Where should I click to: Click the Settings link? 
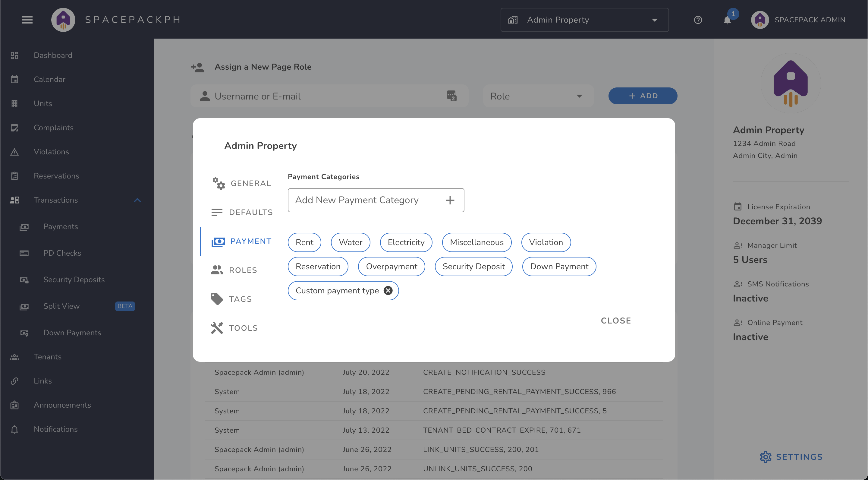coord(791,457)
